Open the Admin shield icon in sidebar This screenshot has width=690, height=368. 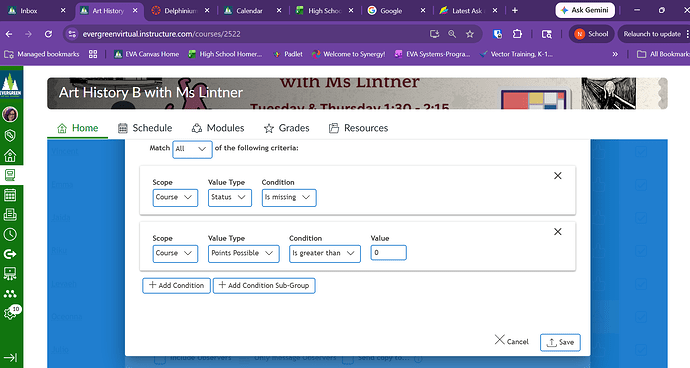pyautogui.click(x=10, y=135)
